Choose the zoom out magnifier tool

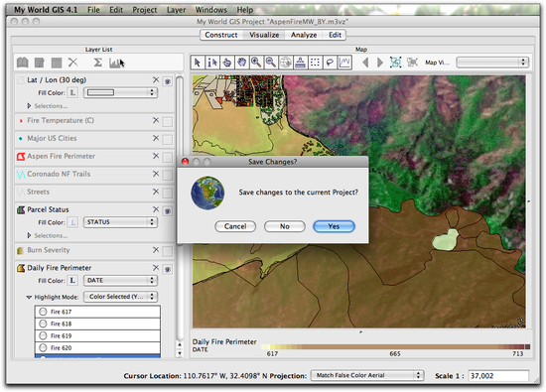pyautogui.click(x=271, y=63)
